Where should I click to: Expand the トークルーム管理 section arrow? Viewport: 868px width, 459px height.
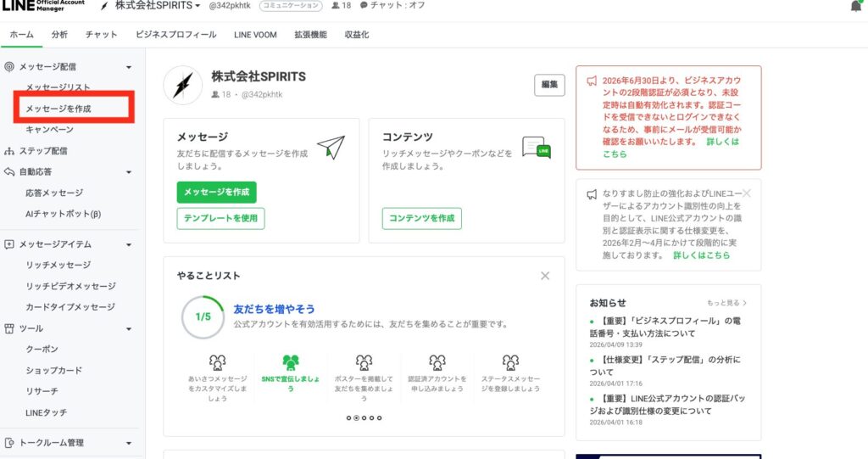pyautogui.click(x=129, y=443)
